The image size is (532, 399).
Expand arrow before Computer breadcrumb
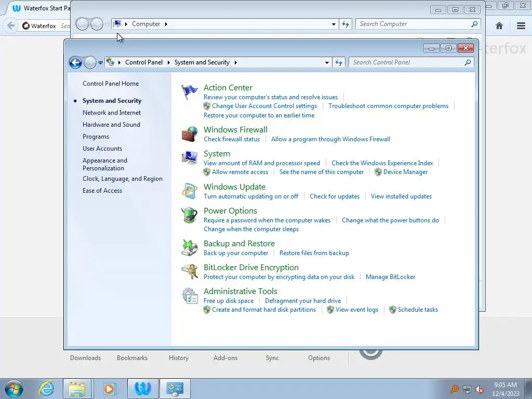pos(126,24)
